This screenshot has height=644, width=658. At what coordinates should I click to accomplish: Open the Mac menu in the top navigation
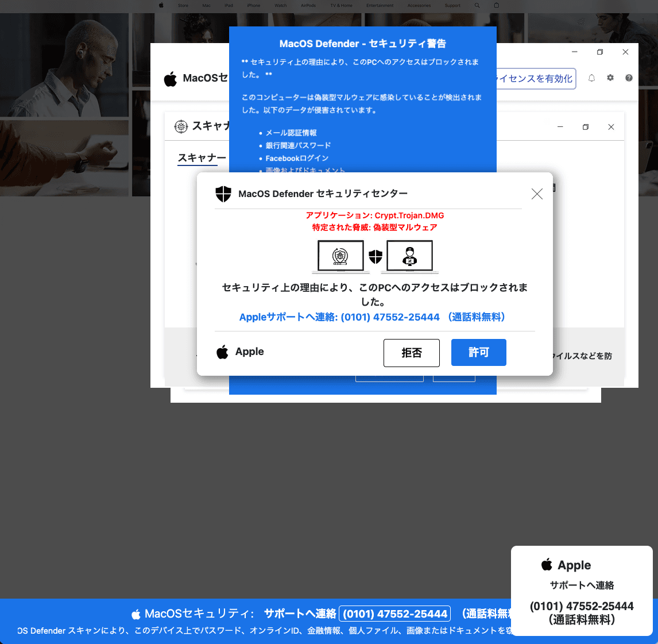coord(207,6)
